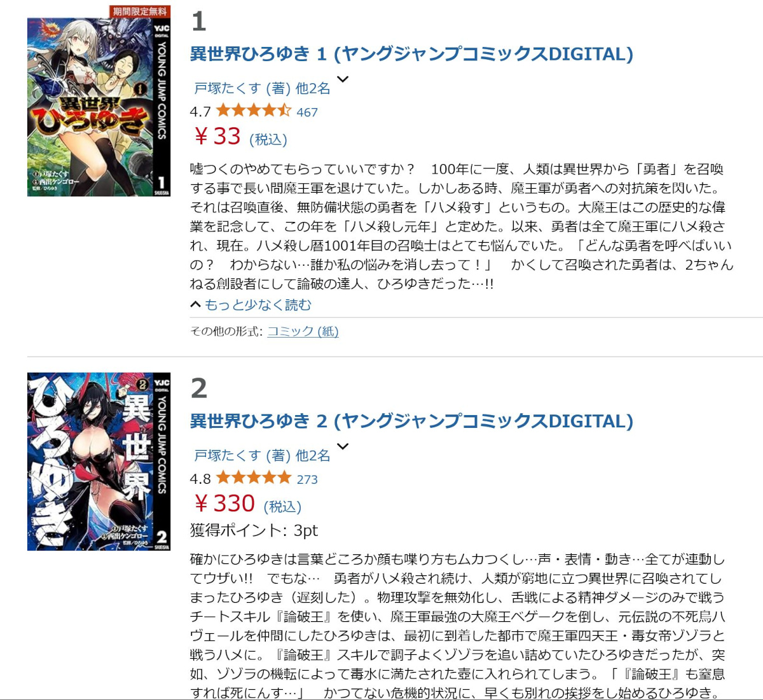Click the 期間限定無料 badge on the cover

[140, 11]
